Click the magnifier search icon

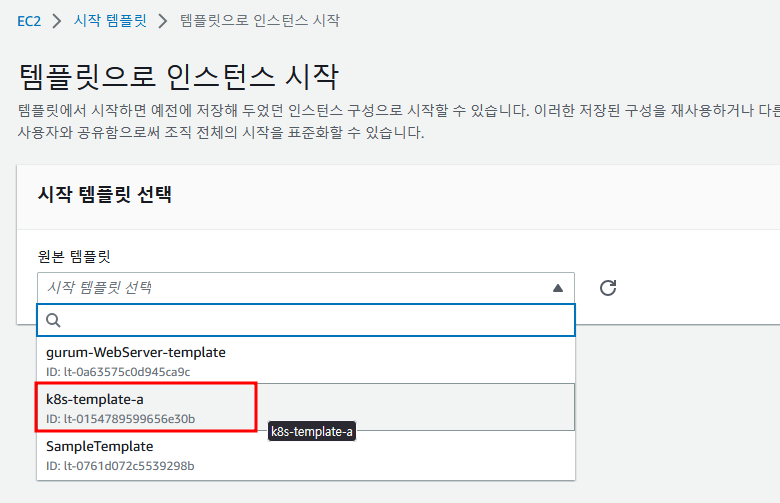point(53,320)
